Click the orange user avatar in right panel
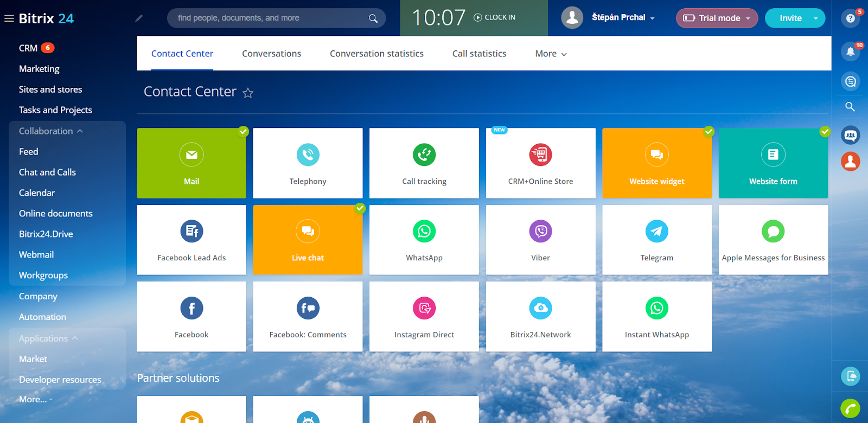868x423 pixels. pos(850,162)
